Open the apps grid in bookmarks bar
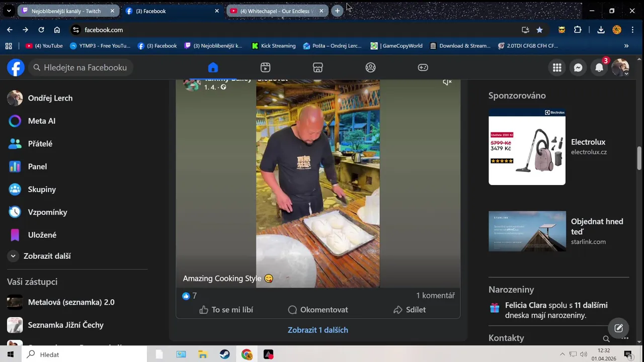The width and height of the screenshot is (644, 362). tap(9, 46)
